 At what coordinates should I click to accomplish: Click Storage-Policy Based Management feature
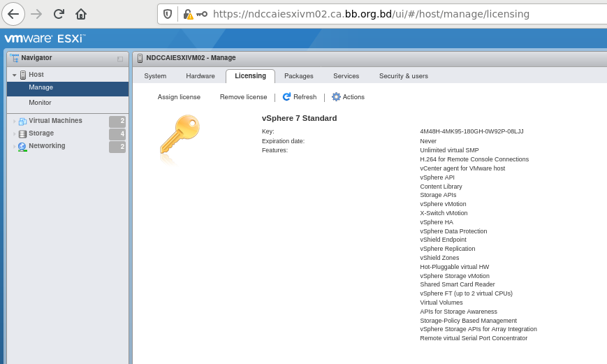tap(469, 321)
